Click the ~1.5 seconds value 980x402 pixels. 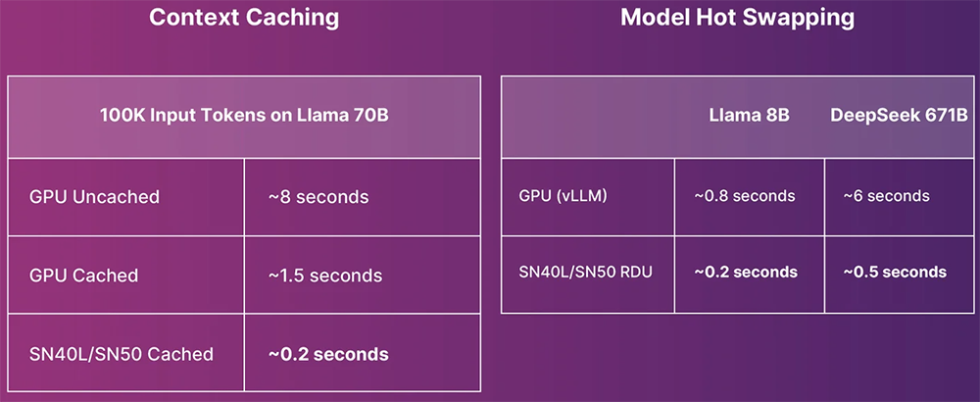324,276
